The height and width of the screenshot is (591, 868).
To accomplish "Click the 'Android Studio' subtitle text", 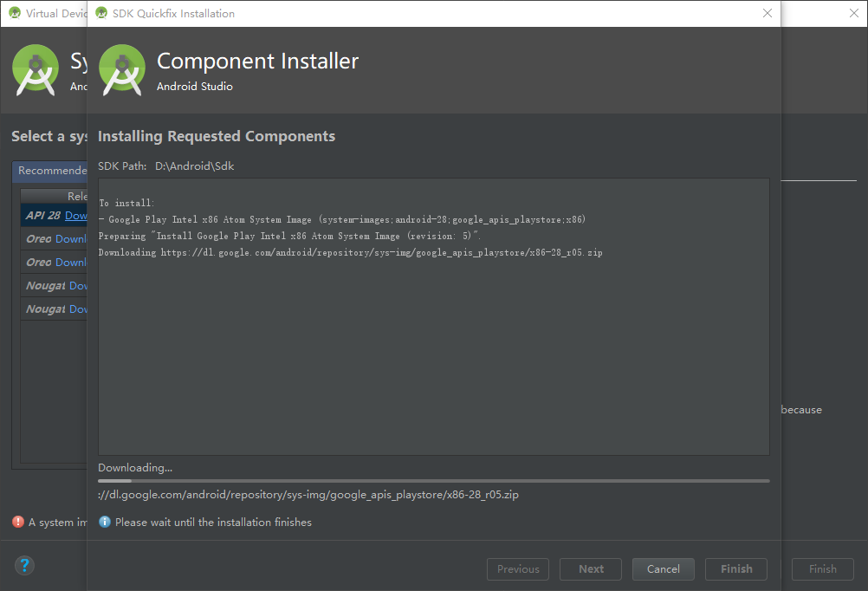I will [x=194, y=87].
